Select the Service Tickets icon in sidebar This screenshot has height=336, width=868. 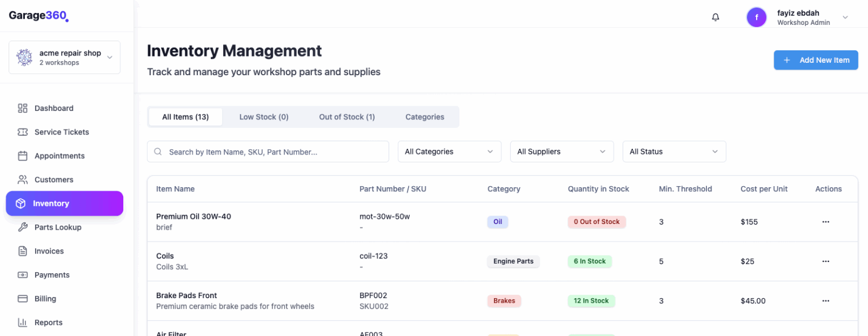pos(23,132)
